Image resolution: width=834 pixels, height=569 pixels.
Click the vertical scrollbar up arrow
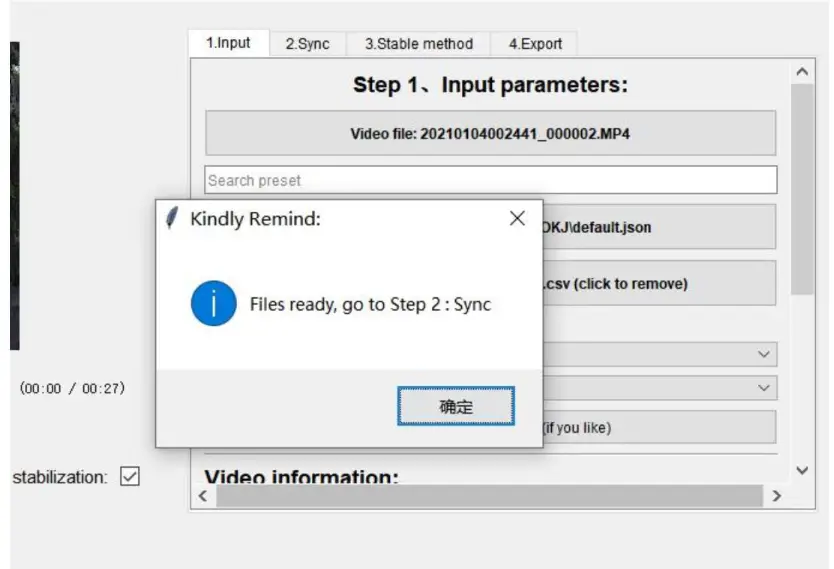pos(802,73)
